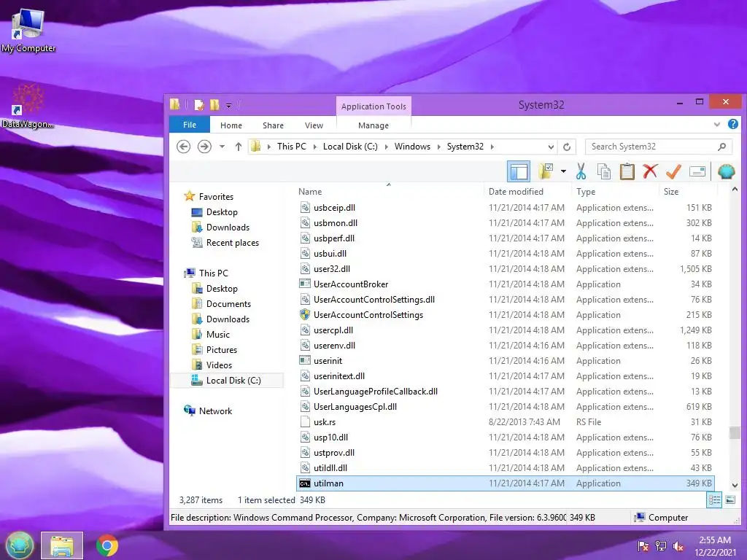Click the file list vertical scrollbar thumb
This screenshot has height=560, width=747.
pyautogui.click(x=735, y=432)
